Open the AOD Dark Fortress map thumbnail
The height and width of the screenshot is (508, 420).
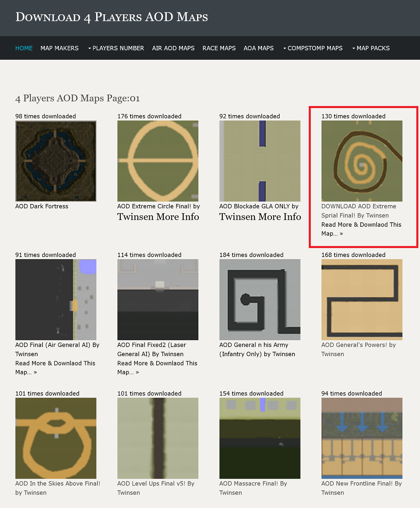(56, 161)
